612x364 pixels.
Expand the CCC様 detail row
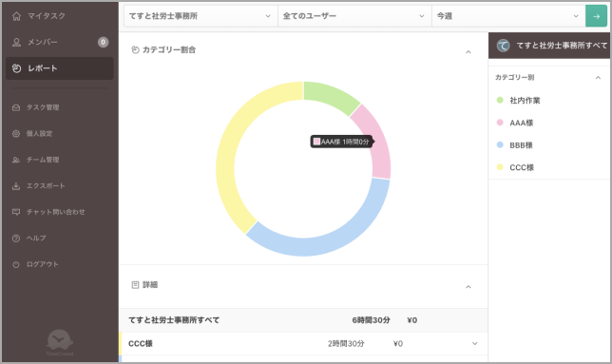click(x=474, y=344)
